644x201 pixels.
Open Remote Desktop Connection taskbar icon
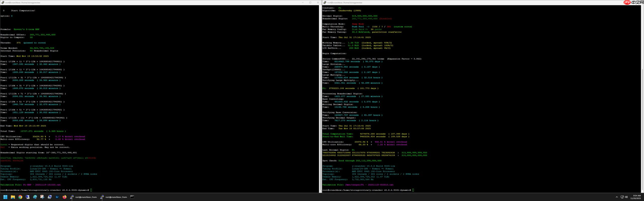(28, 197)
